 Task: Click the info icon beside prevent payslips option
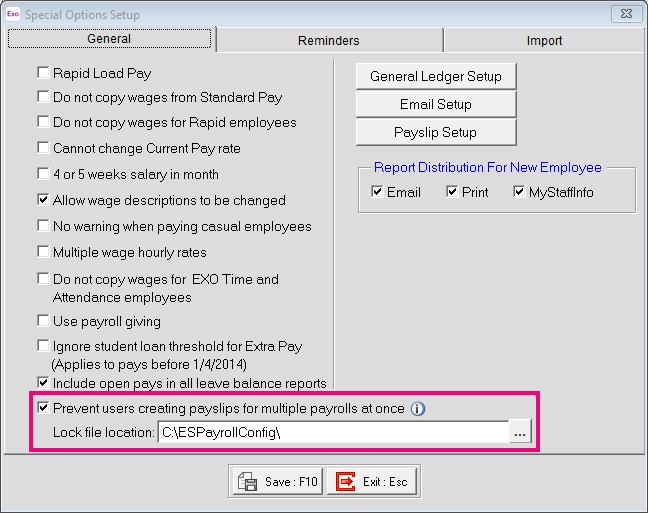(419, 408)
